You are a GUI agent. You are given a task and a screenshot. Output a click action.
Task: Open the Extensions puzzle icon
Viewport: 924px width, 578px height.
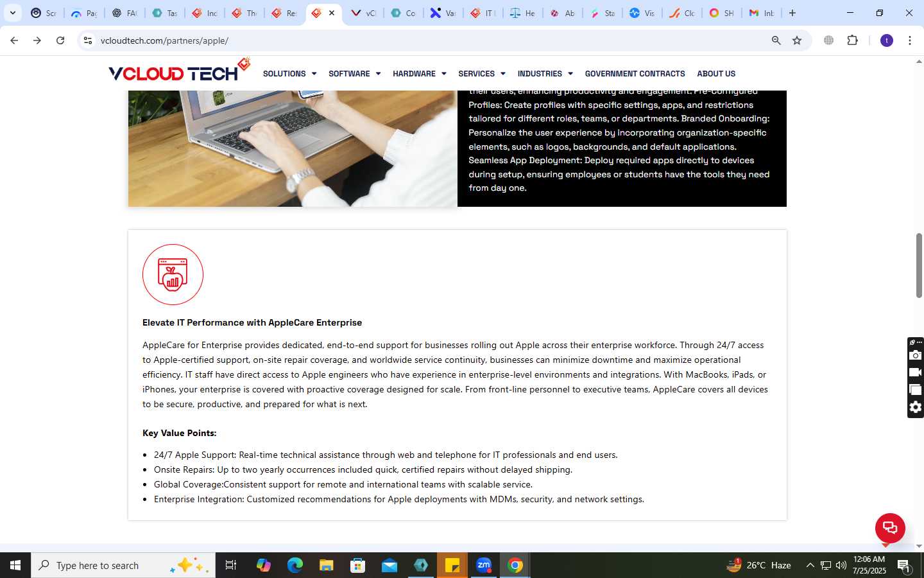(852, 40)
